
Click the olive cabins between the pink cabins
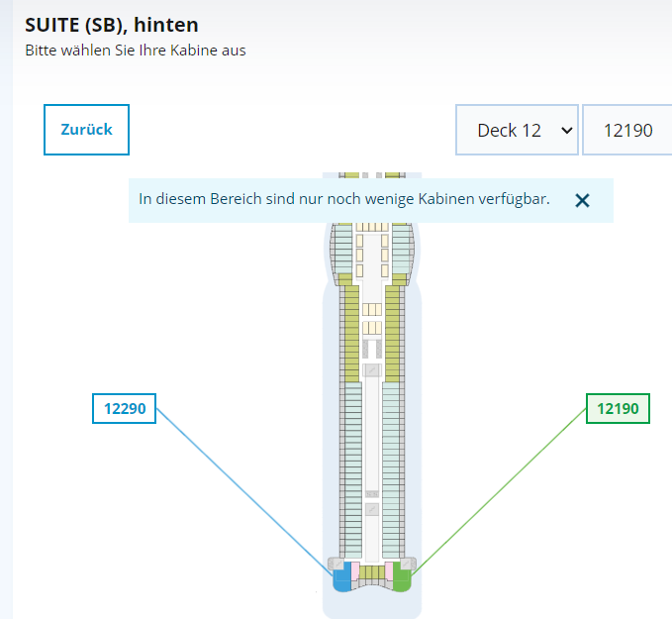click(371, 572)
